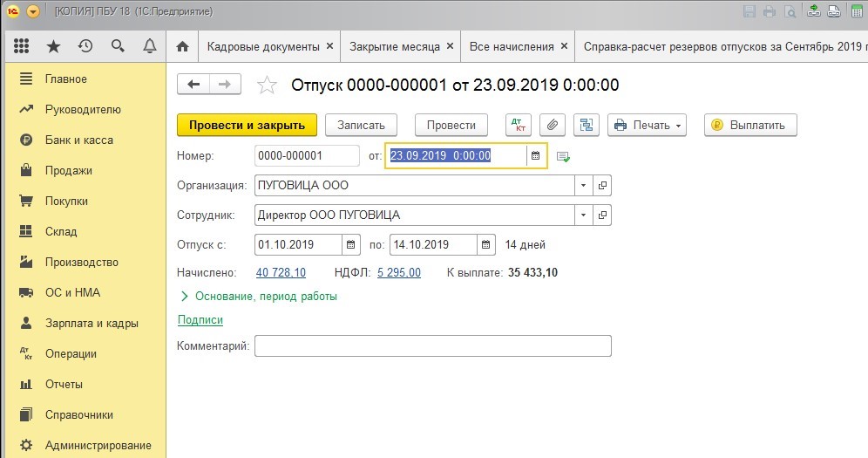Close the Кадровые документы tab
Image resolution: width=868 pixels, height=458 pixels.
(329, 46)
